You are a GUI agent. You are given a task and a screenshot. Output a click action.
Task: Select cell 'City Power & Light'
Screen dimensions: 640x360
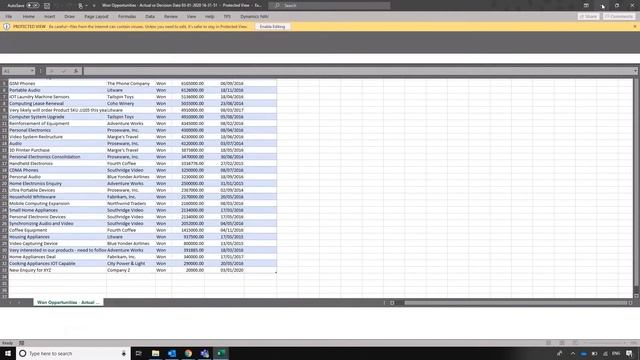131,263
